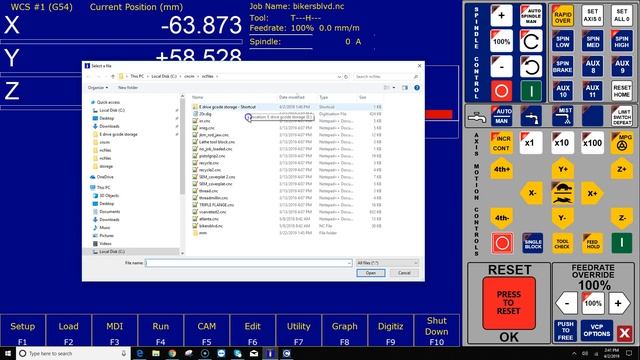Click Cycle Start green button in axis controls
The image size is (640, 360).
622,243
